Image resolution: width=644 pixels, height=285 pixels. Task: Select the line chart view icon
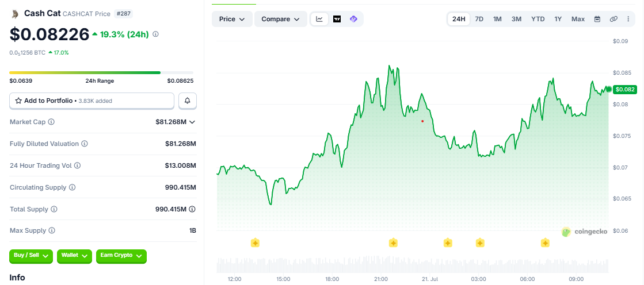(x=319, y=19)
